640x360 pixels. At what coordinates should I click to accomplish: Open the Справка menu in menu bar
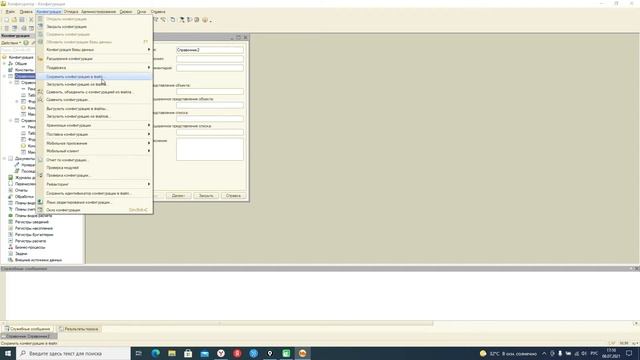pos(158,12)
